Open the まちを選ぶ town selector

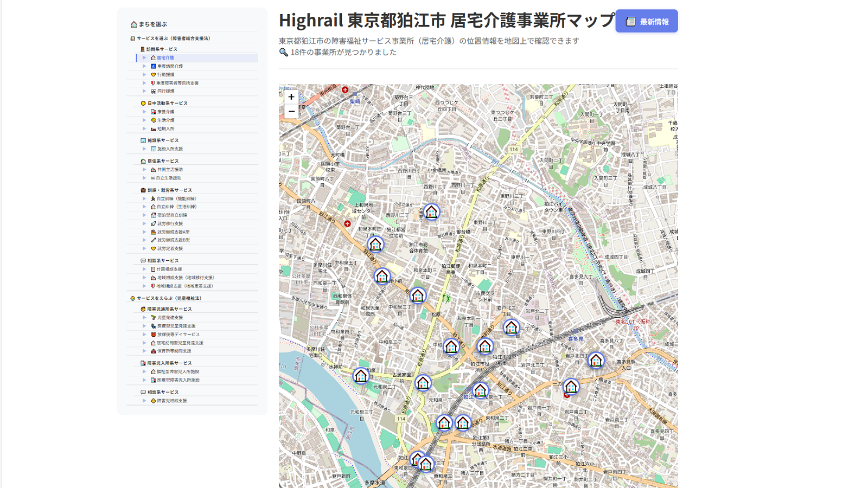click(x=149, y=24)
